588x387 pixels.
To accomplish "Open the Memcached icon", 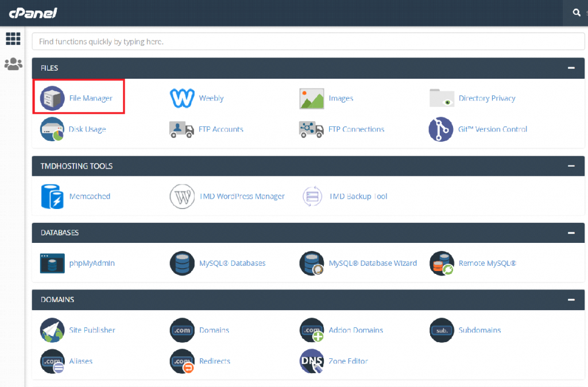I will pyautogui.click(x=53, y=196).
